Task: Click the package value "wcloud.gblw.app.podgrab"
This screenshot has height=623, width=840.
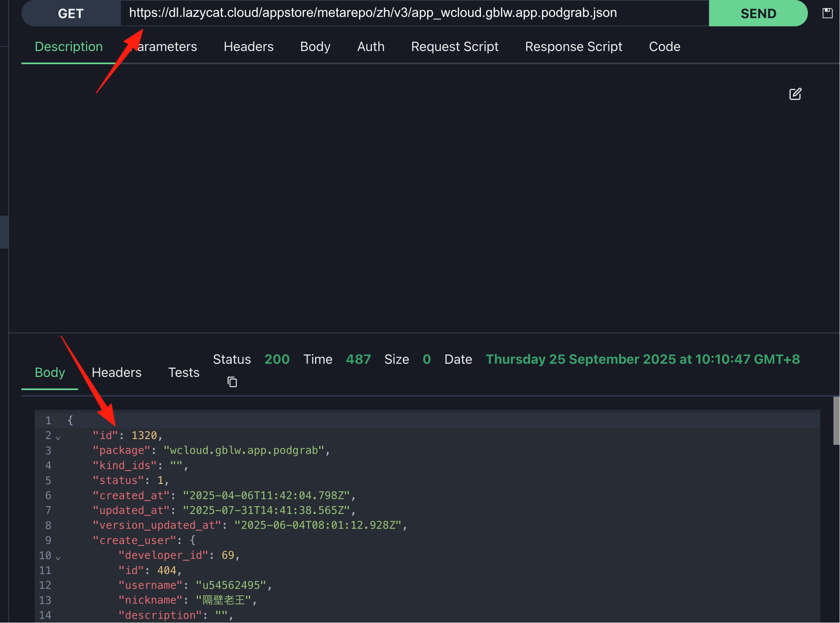Action: click(x=245, y=450)
